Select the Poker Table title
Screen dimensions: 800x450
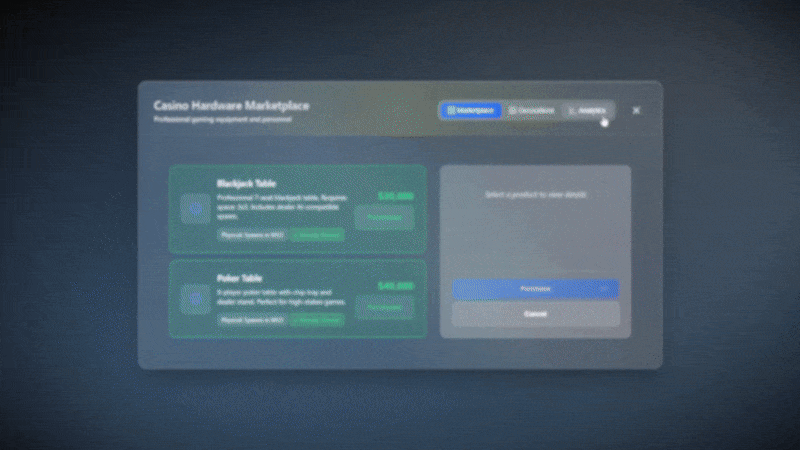coord(239,278)
